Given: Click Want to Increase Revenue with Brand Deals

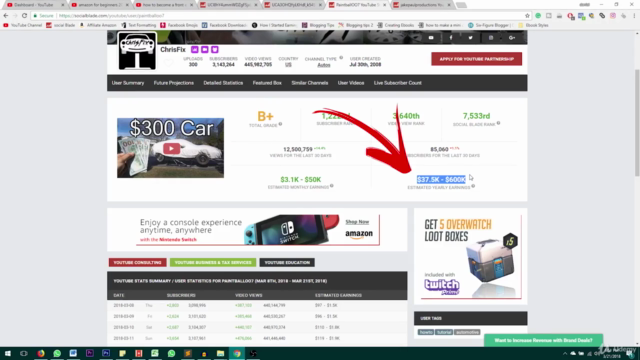Looking at the screenshot, I should pyautogui.click(x=543, y=340).
